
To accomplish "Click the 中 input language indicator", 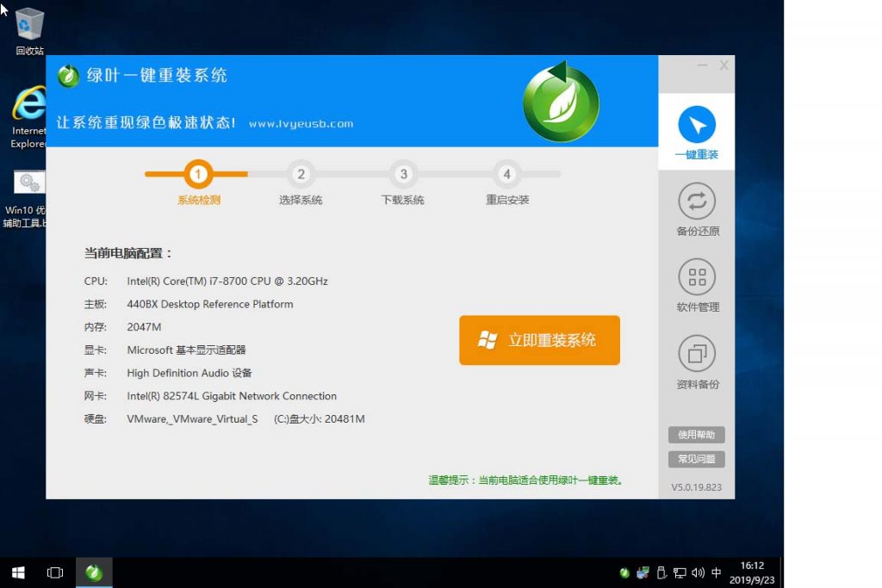I will 717,572.
